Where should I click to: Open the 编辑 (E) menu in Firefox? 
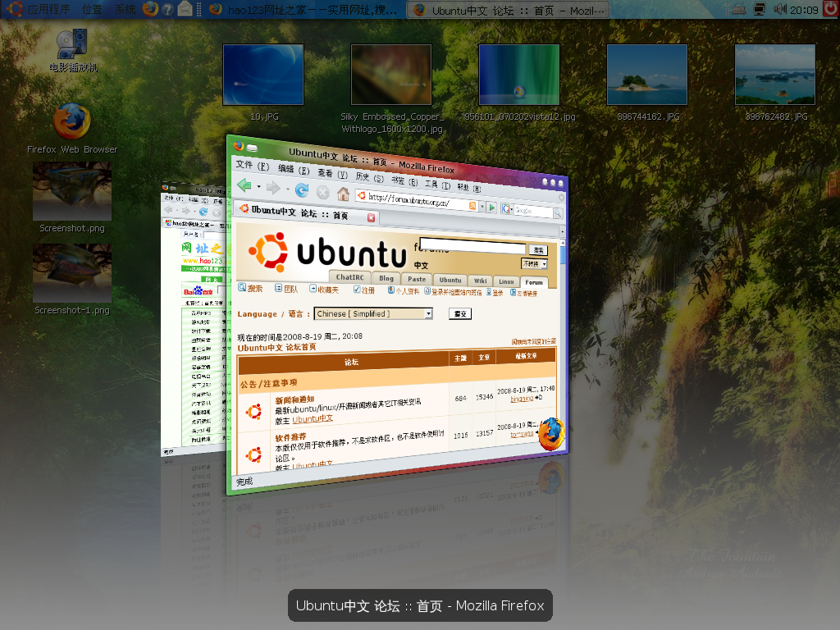[x=294, y=169]
